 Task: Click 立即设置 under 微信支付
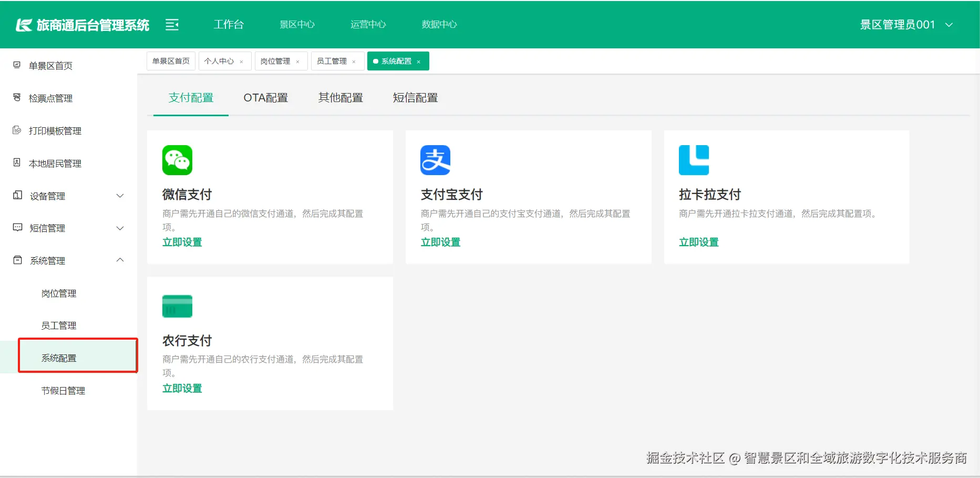[182, 242]
